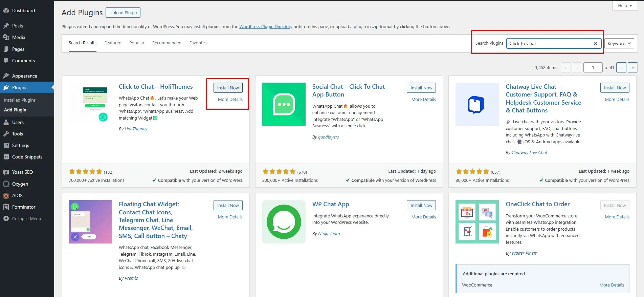This screenshot has width=644, height=297.
Task: Switch to the Recommended tab
Action: [x=167, y=43]
